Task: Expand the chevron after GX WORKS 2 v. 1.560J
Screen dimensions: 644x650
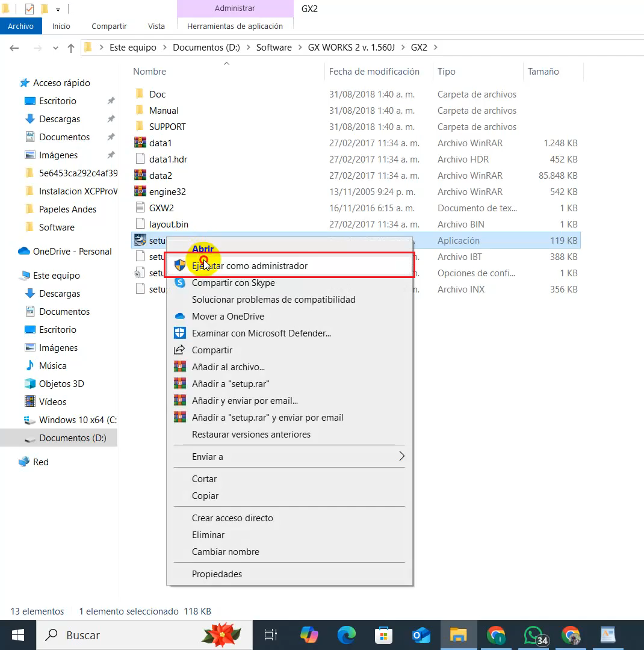Action: coord(403,48)
